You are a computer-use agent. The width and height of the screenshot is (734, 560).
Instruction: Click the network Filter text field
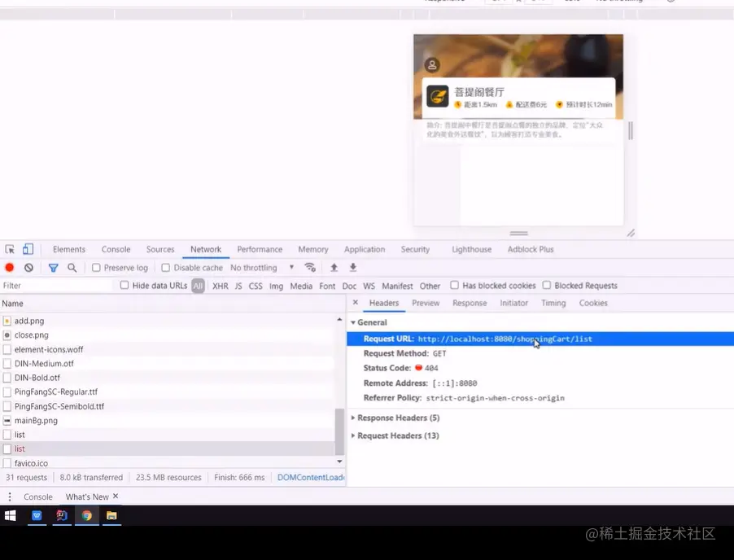56,286
